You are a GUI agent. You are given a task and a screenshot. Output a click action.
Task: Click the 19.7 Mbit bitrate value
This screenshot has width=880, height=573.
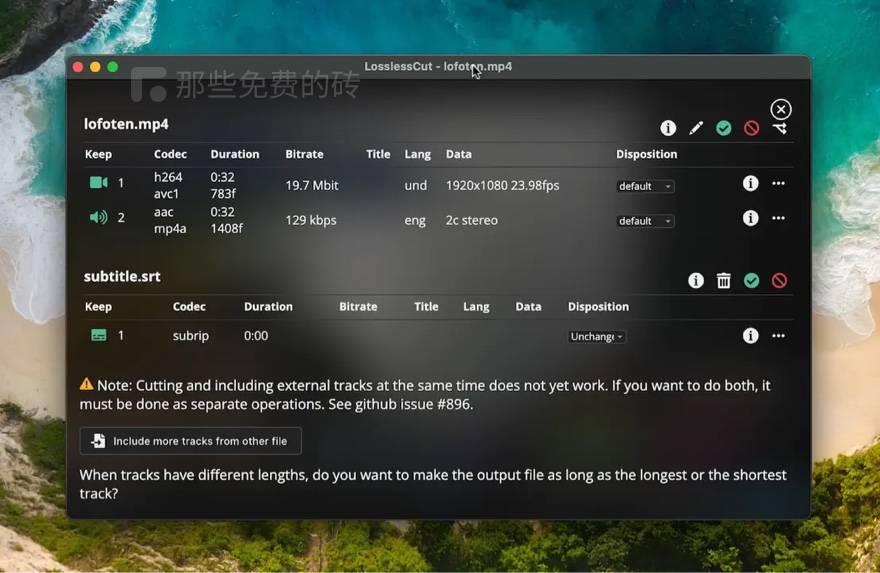click(311, 185)
